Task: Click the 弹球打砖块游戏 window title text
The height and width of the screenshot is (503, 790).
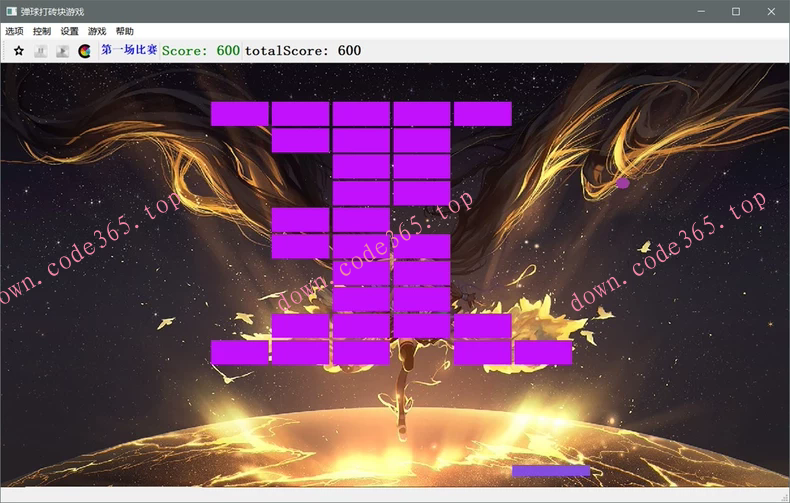Action: click(x=52, y=12)
